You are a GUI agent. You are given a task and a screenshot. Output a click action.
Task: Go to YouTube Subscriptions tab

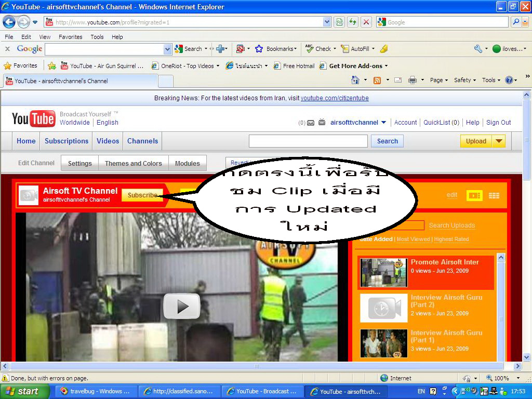coord(66,141)
